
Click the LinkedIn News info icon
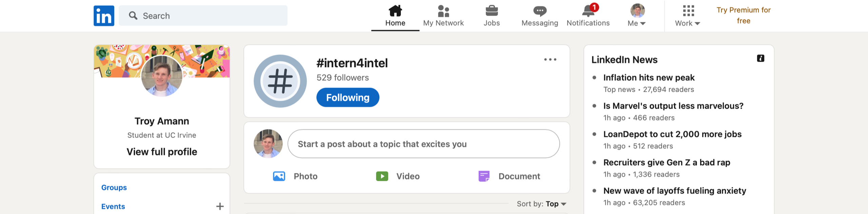pyautogui.click(x=761, y=58)
